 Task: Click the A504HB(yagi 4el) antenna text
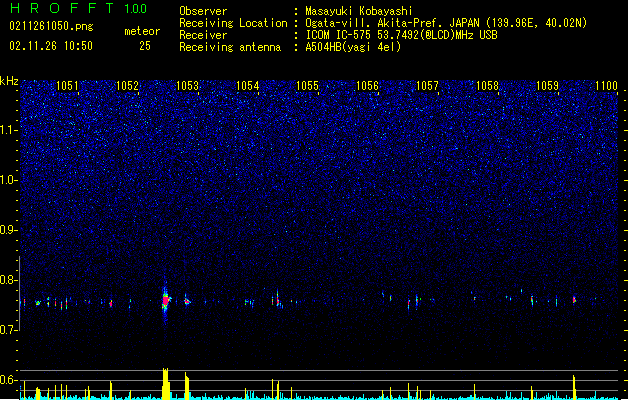353,47
